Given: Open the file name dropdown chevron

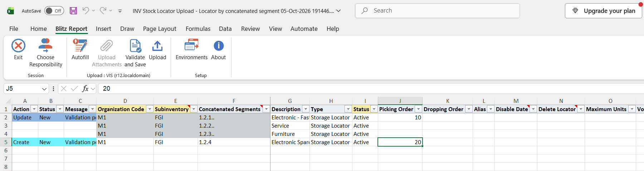Looking at the screenshot, I should coord(338,11).
